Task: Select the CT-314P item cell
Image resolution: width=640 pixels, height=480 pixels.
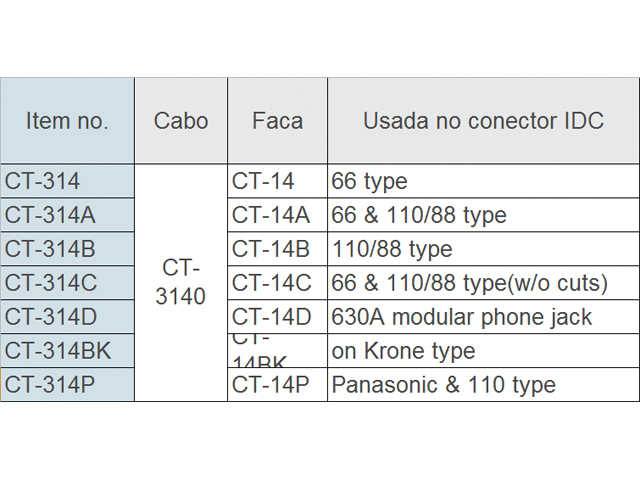Action: click(67, 385)
